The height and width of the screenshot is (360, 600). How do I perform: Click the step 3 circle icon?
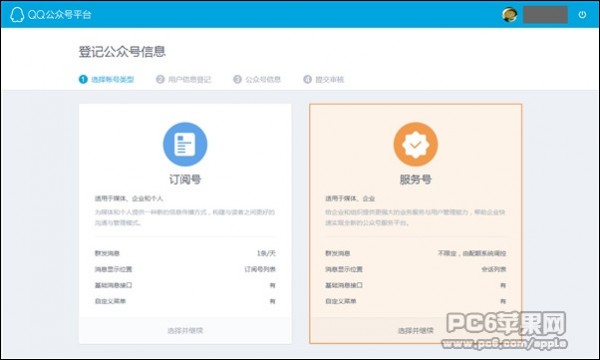point(237,79)
